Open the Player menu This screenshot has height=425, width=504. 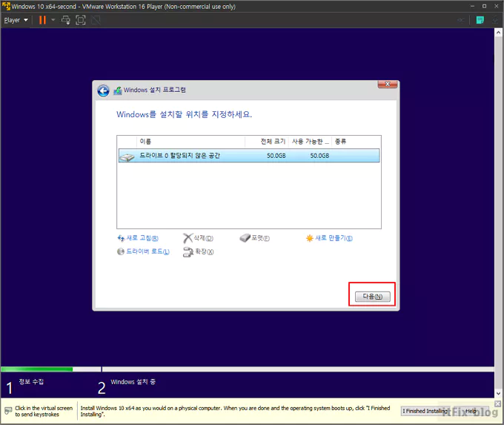click(16, 20)
